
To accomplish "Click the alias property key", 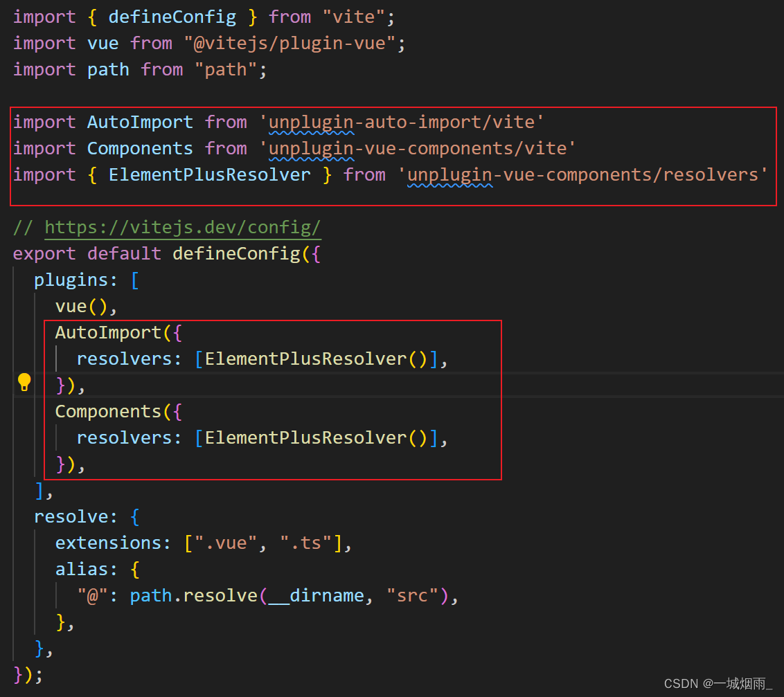I will tap(81, 570).
